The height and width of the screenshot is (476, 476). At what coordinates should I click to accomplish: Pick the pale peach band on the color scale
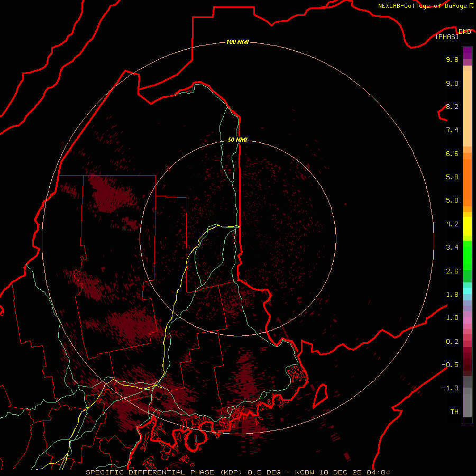tap(467, 108)
